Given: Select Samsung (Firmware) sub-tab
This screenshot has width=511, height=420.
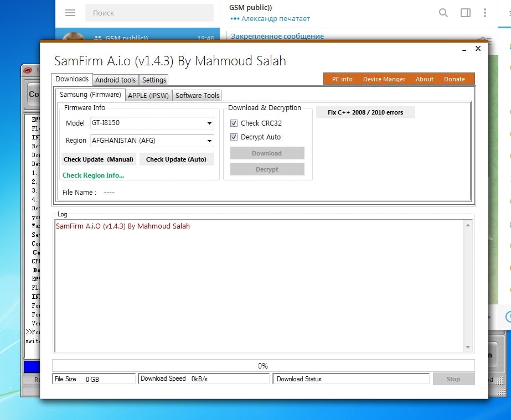Looking at the screenshot, I should tap(90, 95).
